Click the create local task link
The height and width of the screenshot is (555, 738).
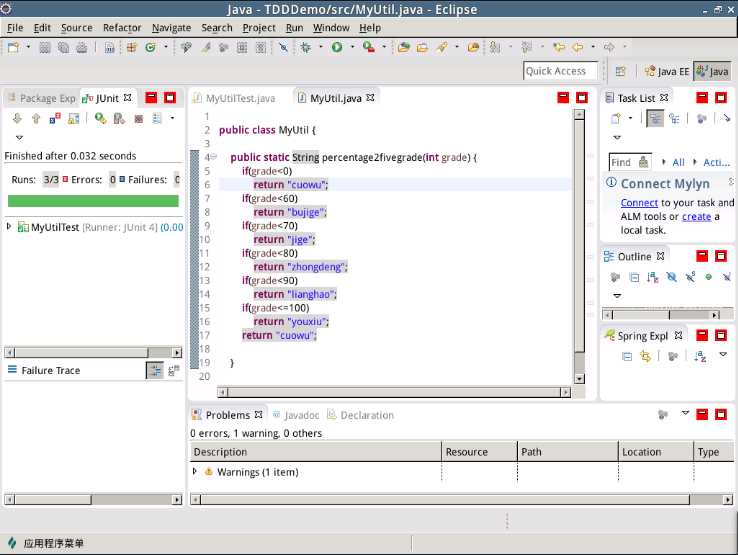[x=696, y=217]
